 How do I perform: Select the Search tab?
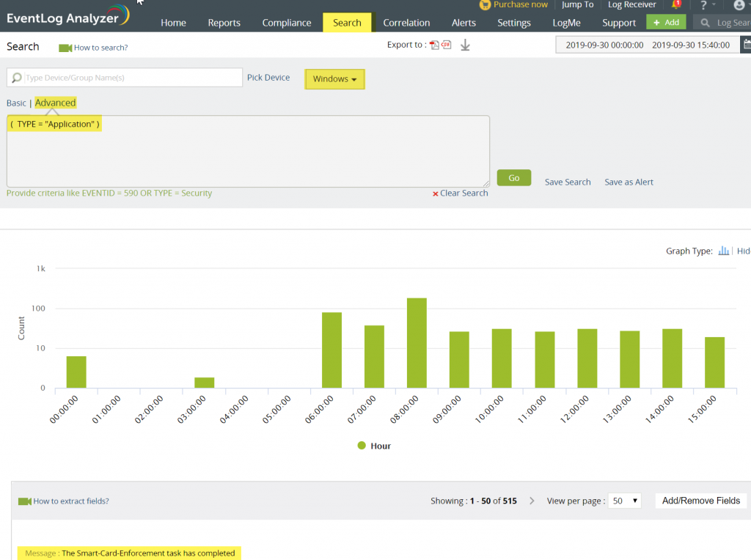click(x=347, y=23)
